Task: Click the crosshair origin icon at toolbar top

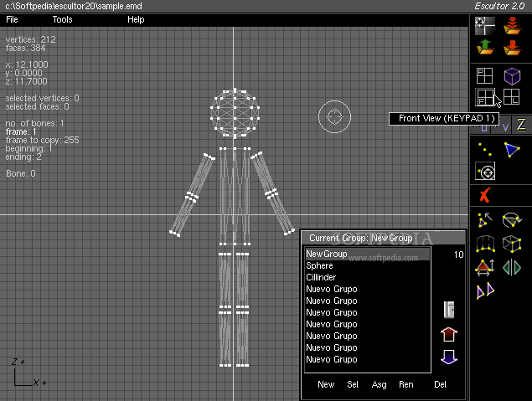Action: point(484,25)
